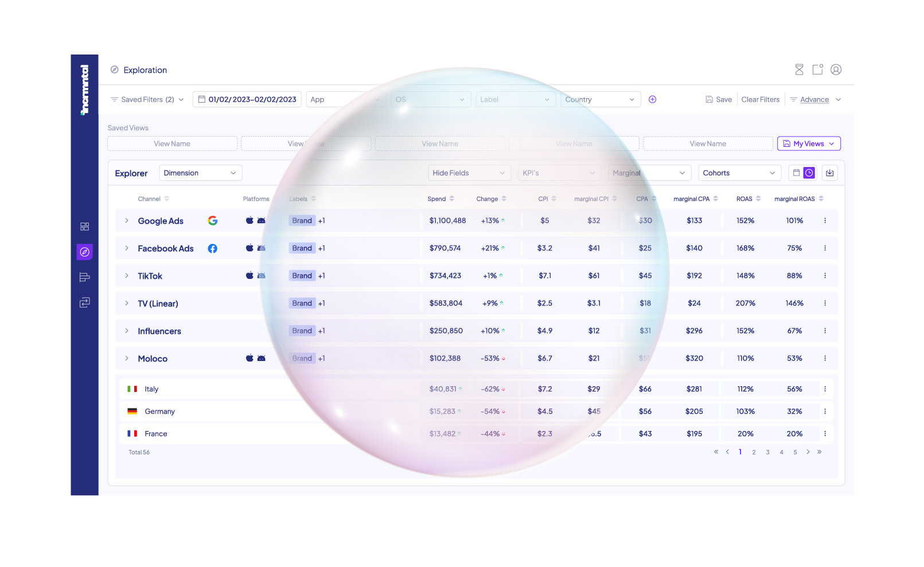Click the download export icon
This screenshot has width=924, height=567.
click(x=829, y=173)
